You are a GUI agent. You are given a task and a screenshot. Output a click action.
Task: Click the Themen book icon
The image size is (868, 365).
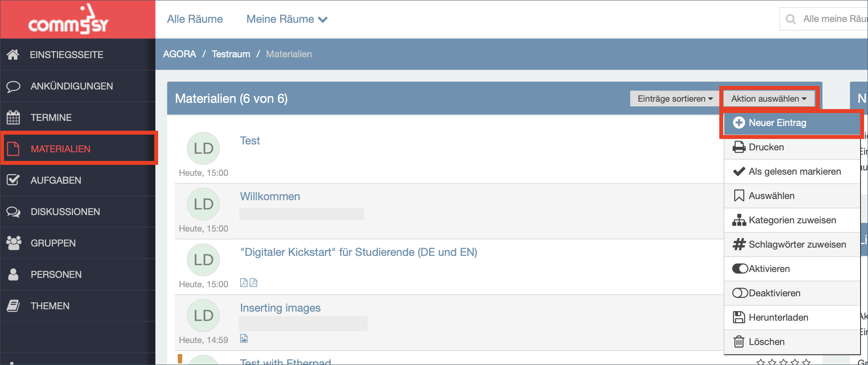tap(13, 306)
